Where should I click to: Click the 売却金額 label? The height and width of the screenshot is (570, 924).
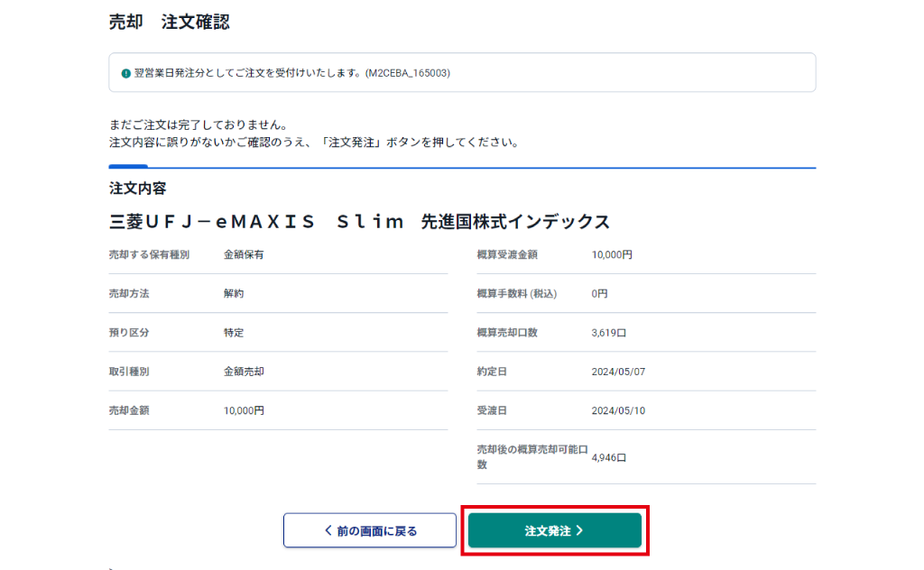coord(129,410)
